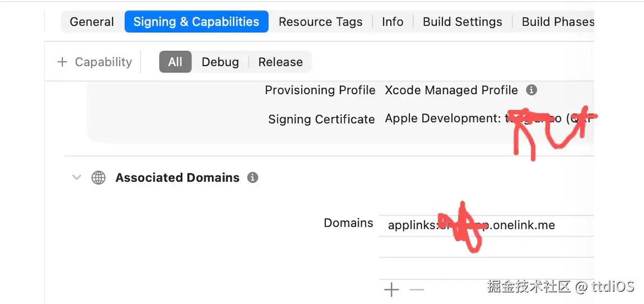This screenshot has height=304, width=644.
Task: Select the All configurations filter
Action: (175, 62)
